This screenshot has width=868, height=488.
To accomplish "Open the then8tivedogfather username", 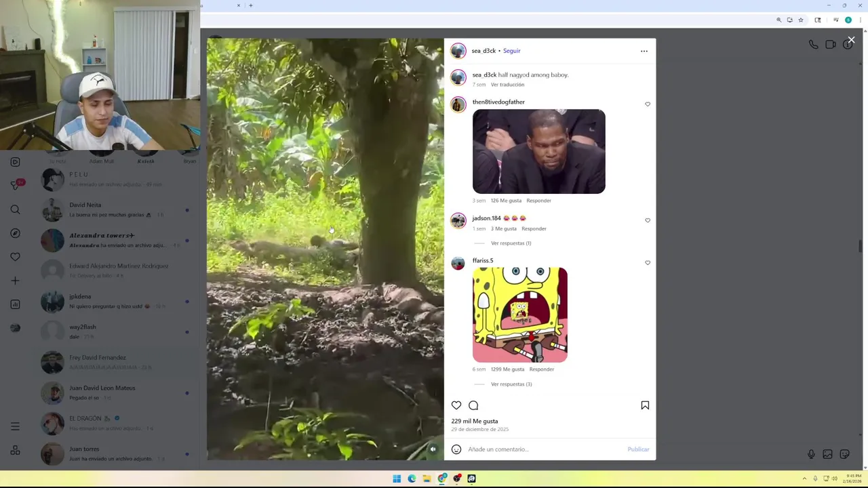I will pos(498,102).
